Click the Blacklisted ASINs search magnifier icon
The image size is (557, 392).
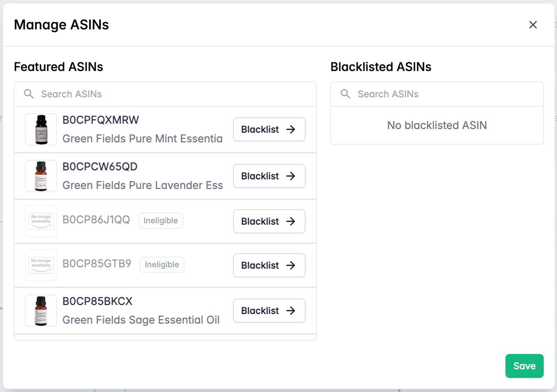click(345, 94)
